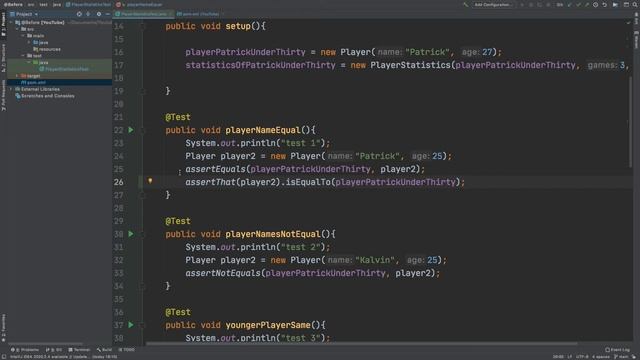Click the yellow intention lightbulb on line 26
The image size is (640, 360).
point(150,180)
